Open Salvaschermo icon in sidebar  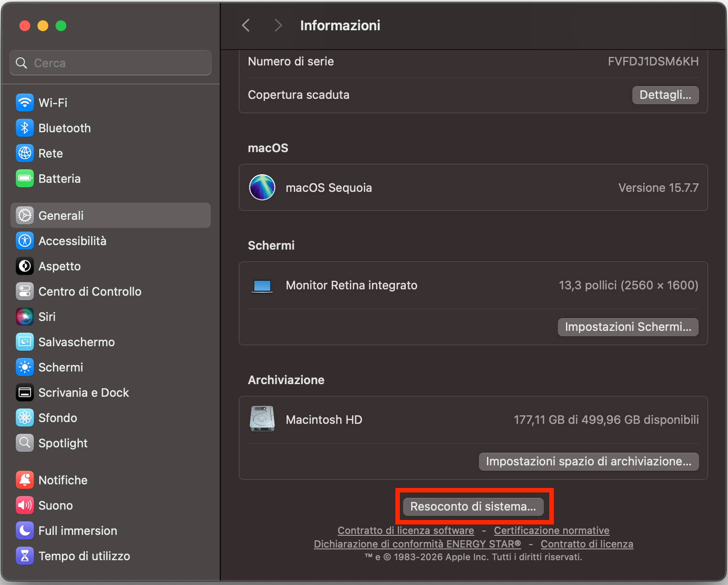[x=25, y=342]
